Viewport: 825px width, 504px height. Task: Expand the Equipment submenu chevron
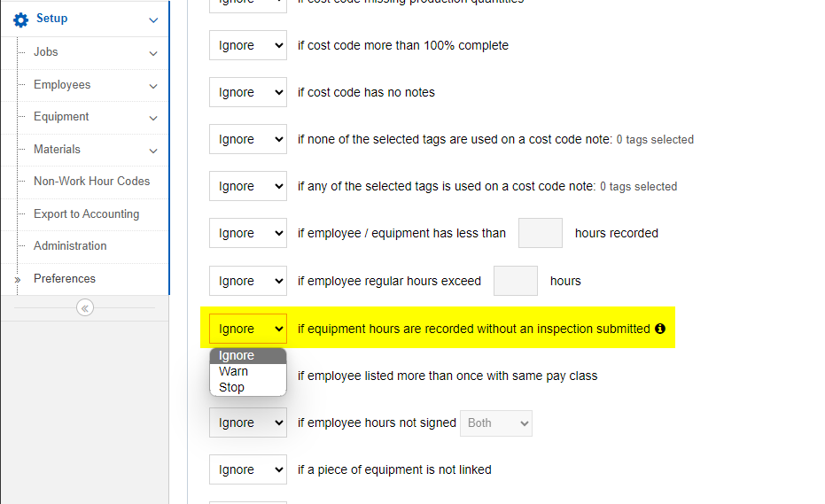(153, 119)
